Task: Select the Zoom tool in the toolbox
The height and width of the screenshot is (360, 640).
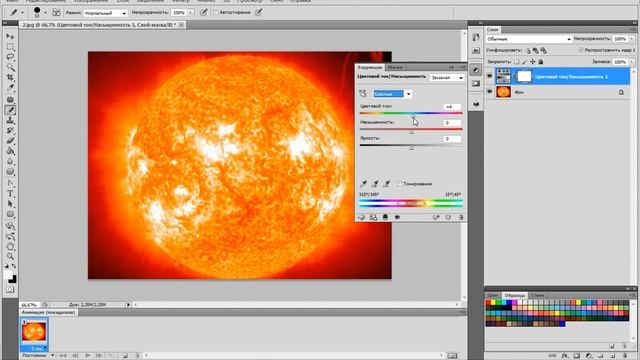Action: [10, 257]
